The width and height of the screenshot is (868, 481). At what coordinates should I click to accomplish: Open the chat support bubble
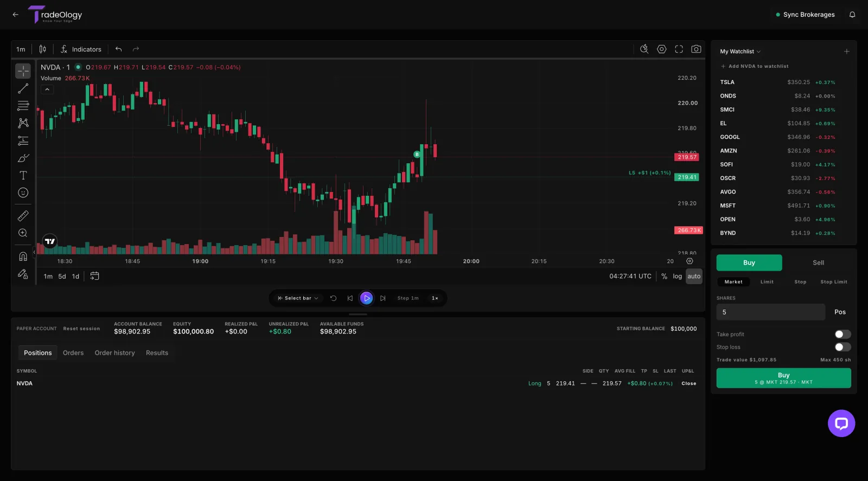pos(841,424)
